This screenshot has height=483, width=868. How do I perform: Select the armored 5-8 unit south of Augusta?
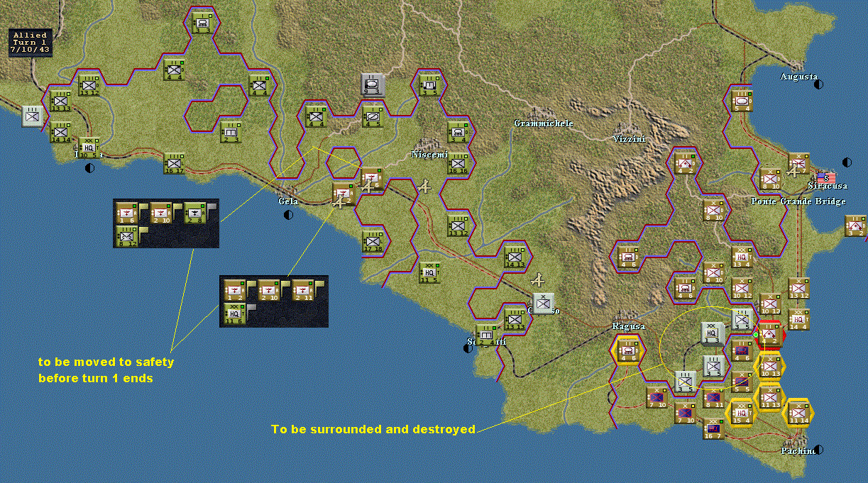pos(742,100)
